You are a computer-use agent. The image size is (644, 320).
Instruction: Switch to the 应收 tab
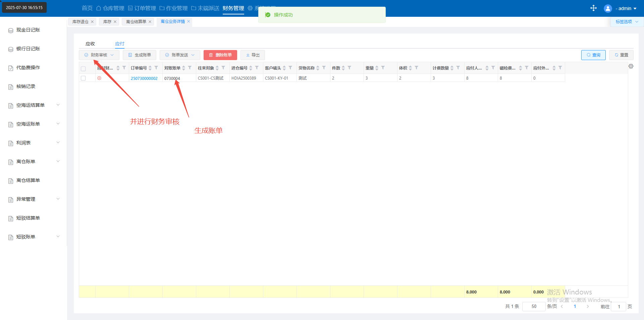click(x=90, y=44)
